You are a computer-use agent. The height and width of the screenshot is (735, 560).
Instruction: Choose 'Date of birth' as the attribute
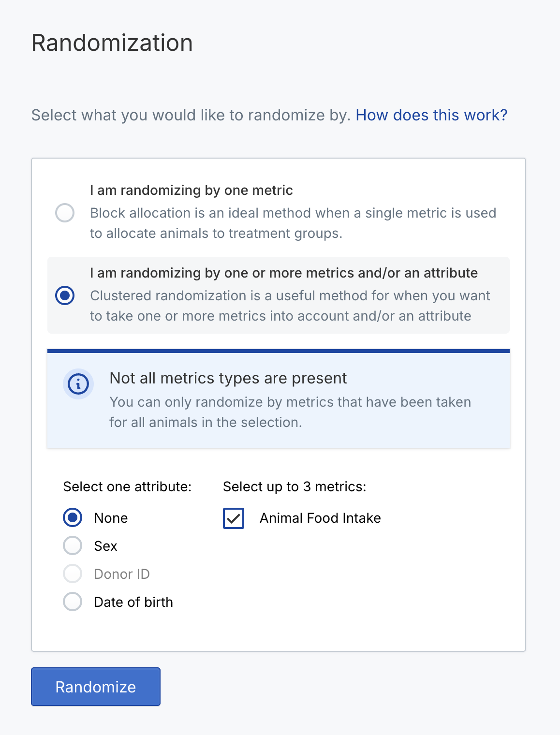73,602
